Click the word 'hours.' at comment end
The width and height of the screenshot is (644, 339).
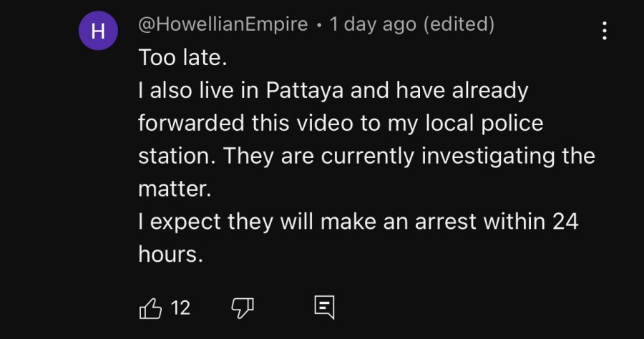tap(171, 254)
